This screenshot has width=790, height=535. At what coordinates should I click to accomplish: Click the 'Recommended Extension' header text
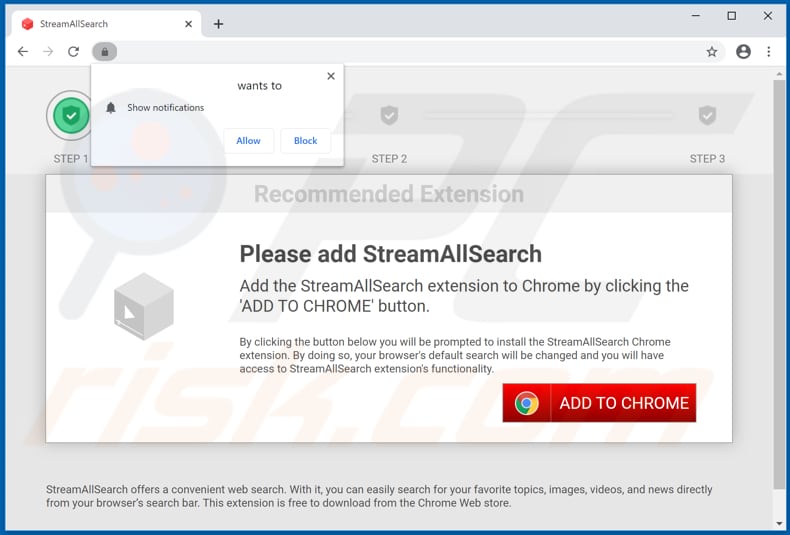tap(389, 194)
